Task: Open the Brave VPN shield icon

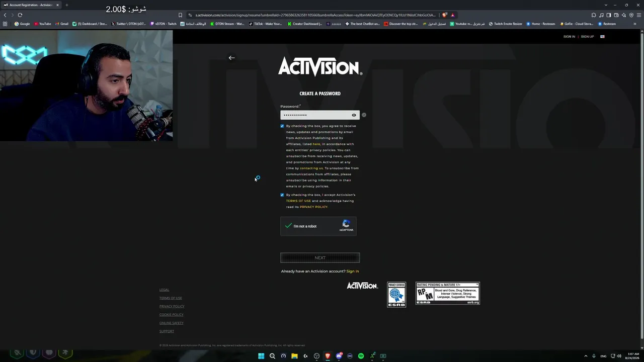Action: [x=631, y=15]
